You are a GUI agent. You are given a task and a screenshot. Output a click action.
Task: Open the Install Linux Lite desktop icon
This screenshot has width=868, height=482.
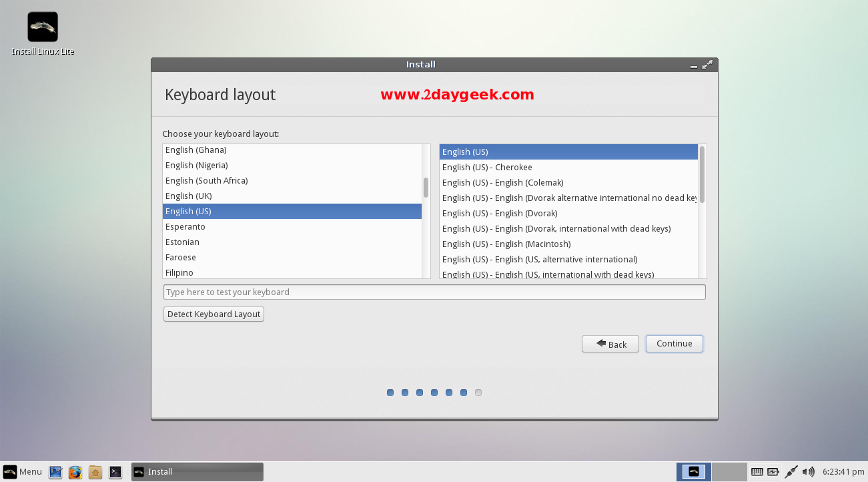(43, 27)
